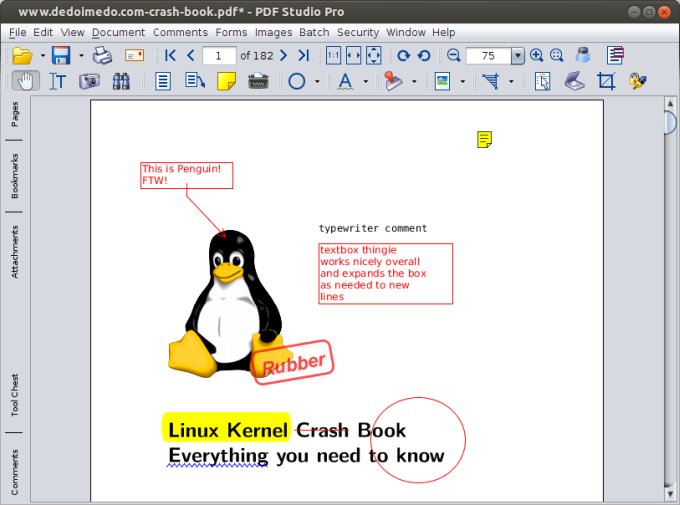Open the View menu
680x505 pixels.
[72, 33]
